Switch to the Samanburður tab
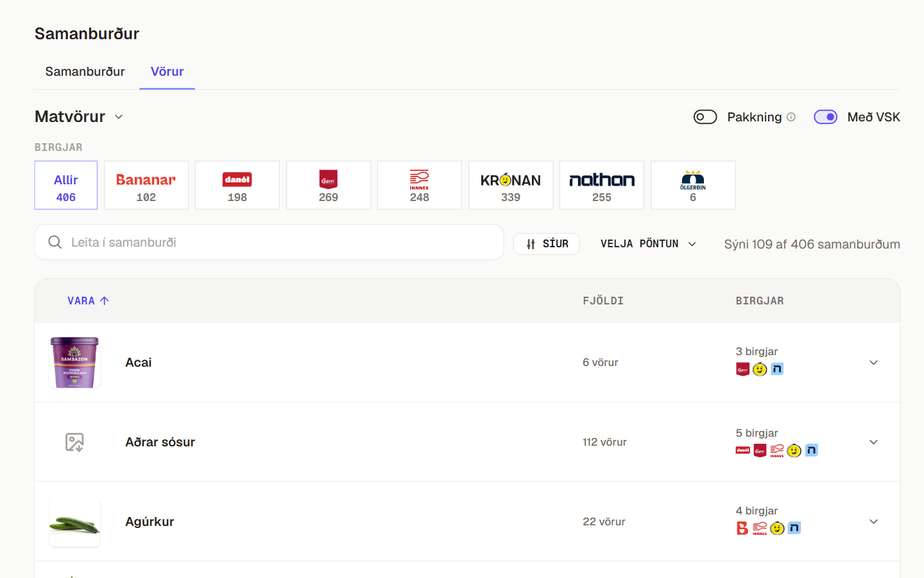 tap(85, 71)
